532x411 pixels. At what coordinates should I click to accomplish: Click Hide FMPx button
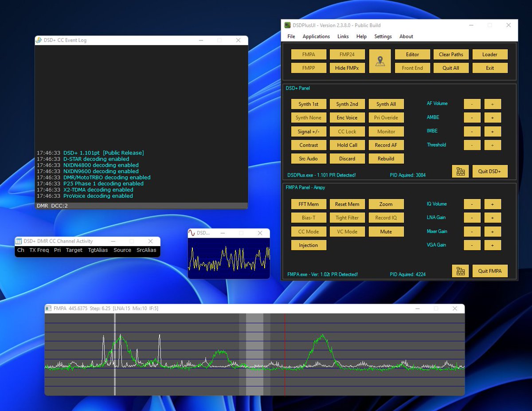[x=347, y=68]
